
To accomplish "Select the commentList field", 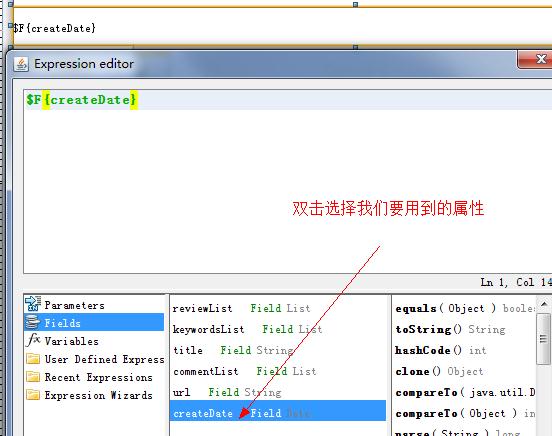I will (x=278, y=371).
